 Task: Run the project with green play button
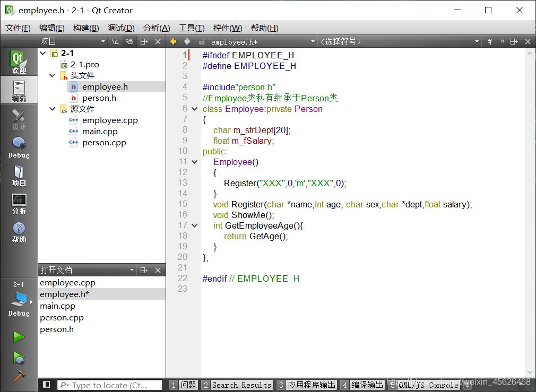coord(19,337)
